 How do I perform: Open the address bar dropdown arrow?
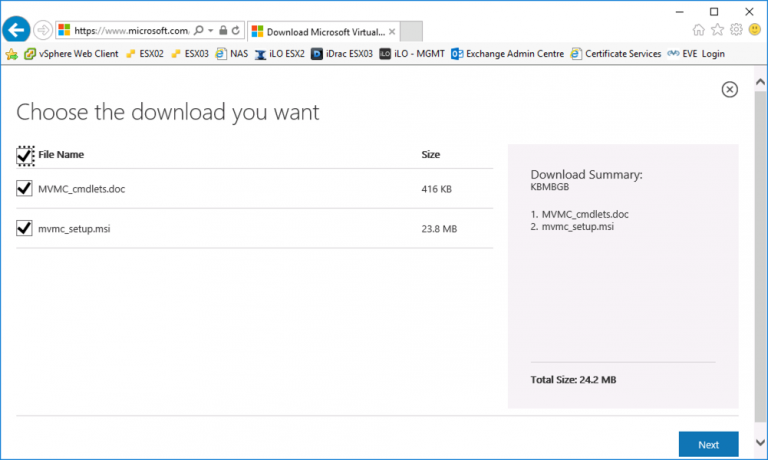point(211,30)
